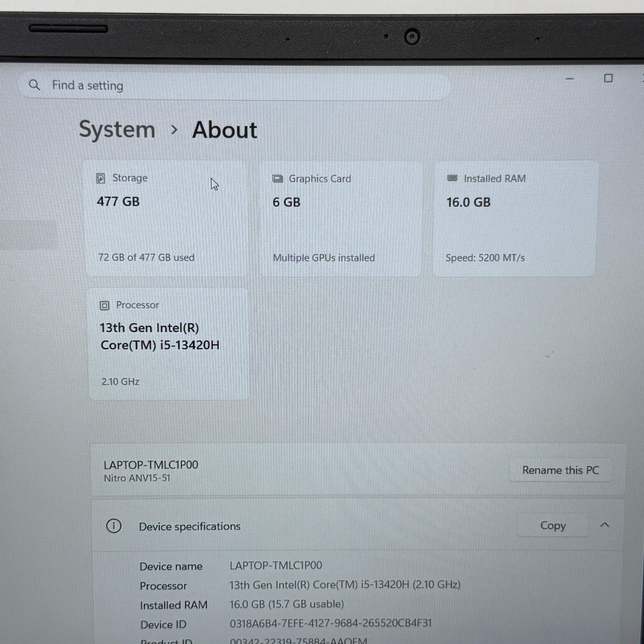This screenshot has height=644, width=644.
Task: Select "Core(TM) i5-13420H" card text
Action: pos(160,345)
